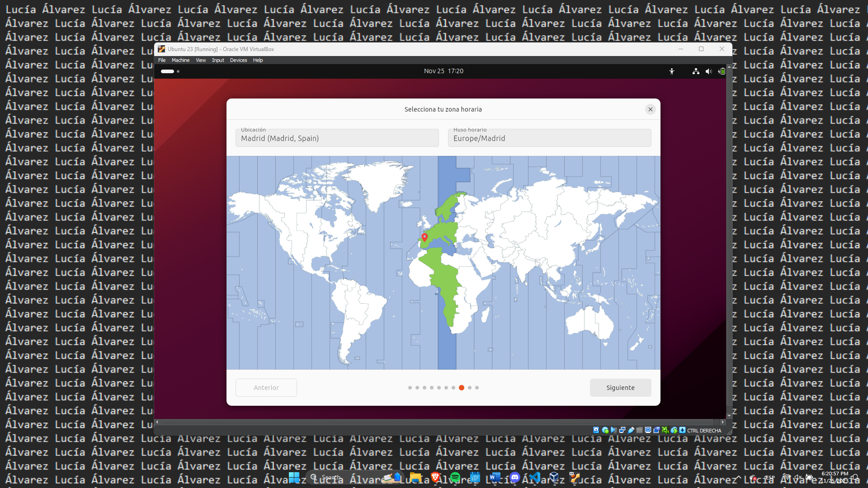This screenshot has height=488, width=868.
Task: Click Siguiente to continue installation
Action: click(x=620, y=388)
